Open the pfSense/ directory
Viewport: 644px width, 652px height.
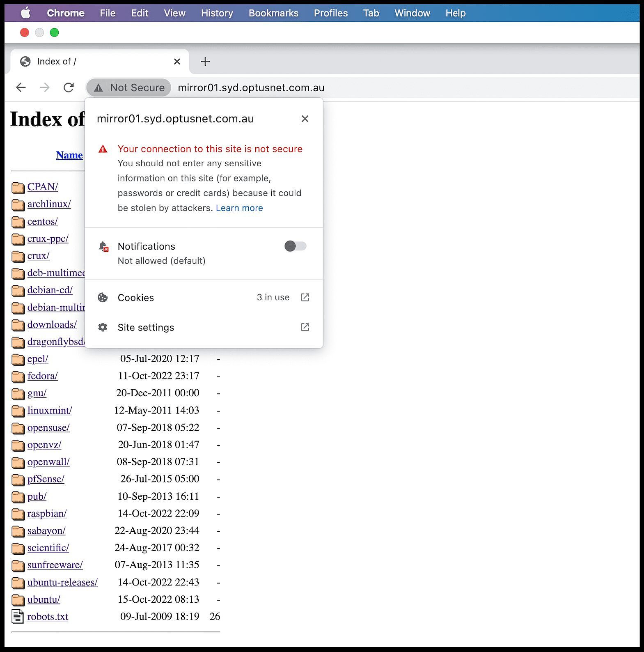[x=46, y=479]
